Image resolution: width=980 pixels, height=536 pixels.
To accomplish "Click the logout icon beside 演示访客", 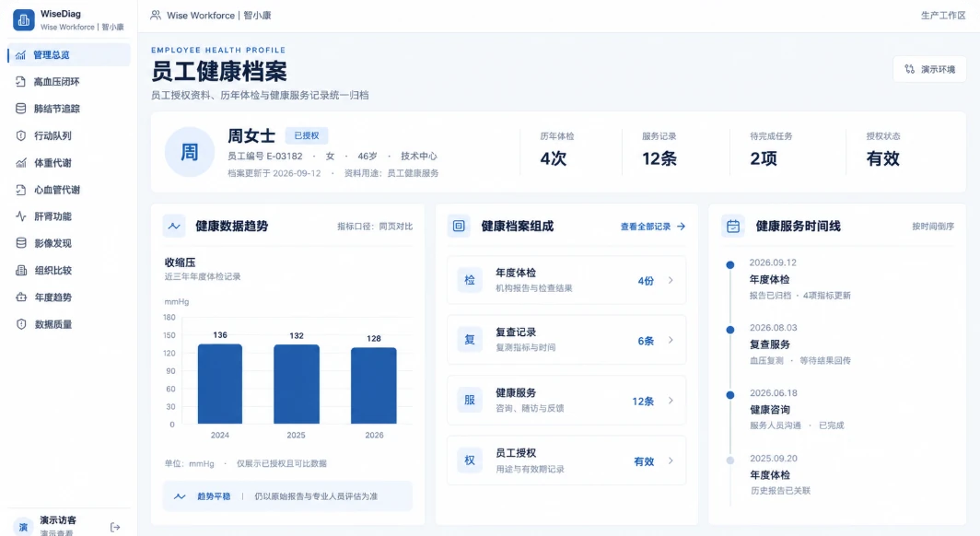I will 115,528.
